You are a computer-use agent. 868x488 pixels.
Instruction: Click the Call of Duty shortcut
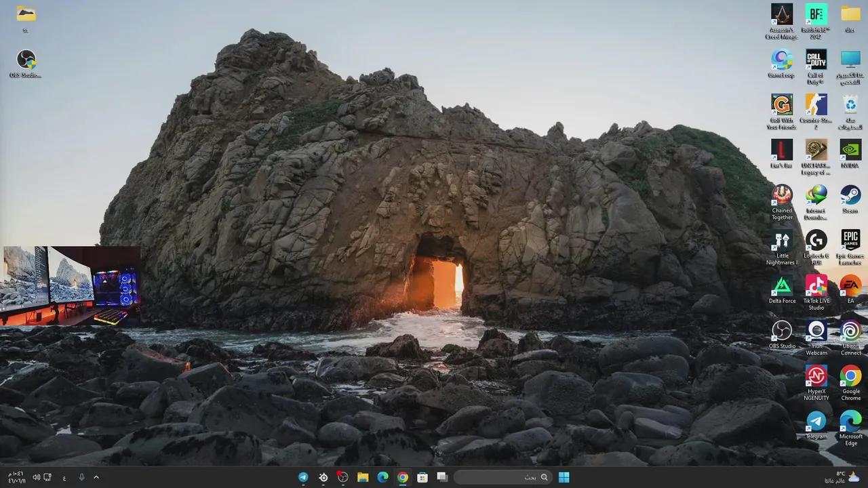(816, 60)
